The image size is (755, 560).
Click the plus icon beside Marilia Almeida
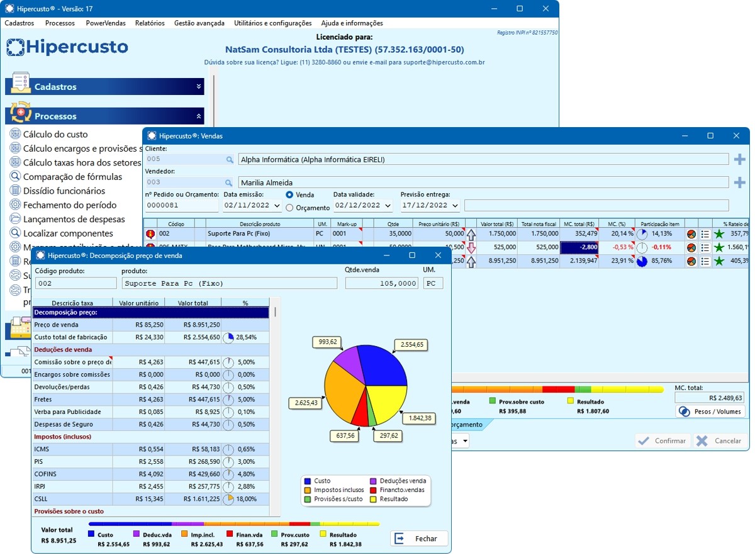click(x=739, y=182)
